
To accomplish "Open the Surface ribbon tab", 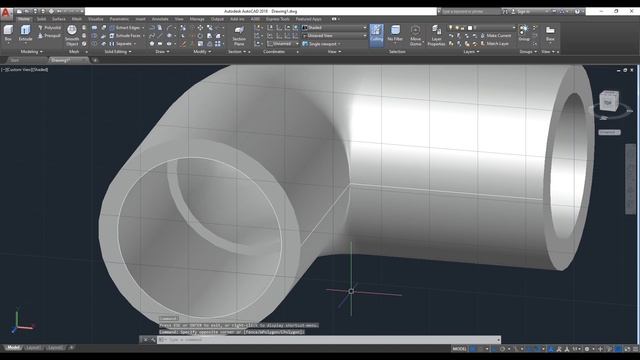I will [x=58, y=19].
